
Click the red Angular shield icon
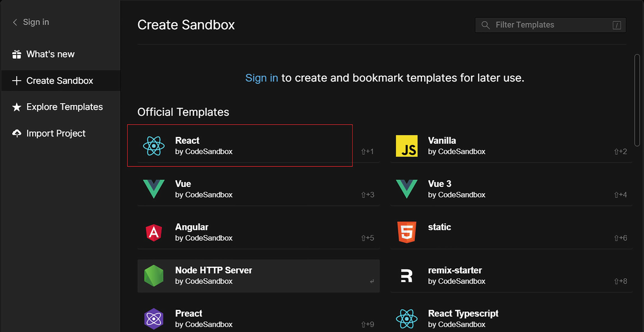(x=153, y=232)
